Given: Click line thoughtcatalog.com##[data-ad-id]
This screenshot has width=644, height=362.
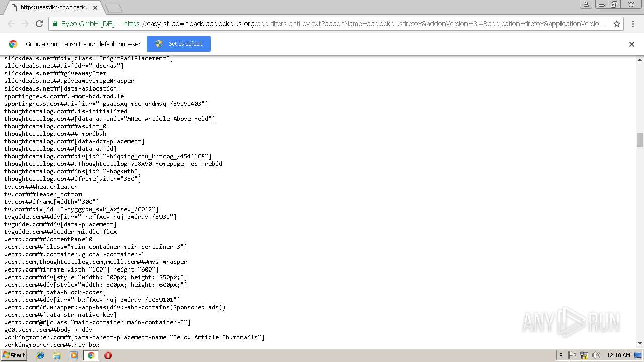Looking at the screenshot, I should 60,149.
